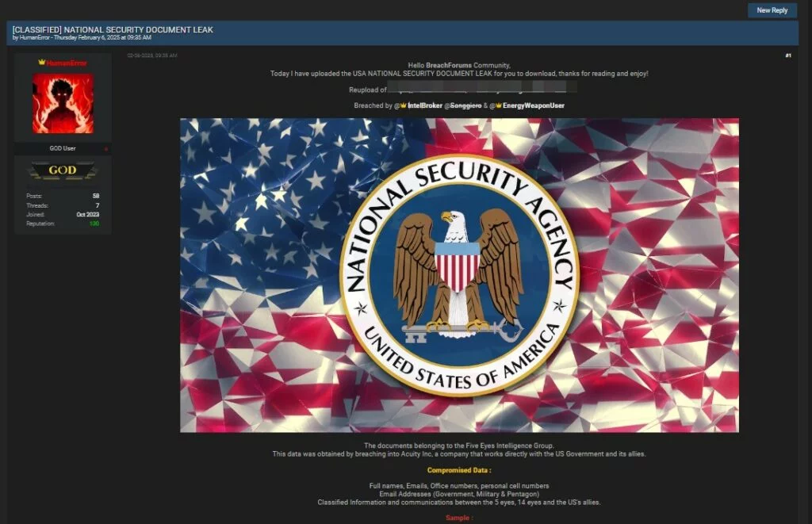
Task: Click the red offline status dot
Action: [106, 149]
